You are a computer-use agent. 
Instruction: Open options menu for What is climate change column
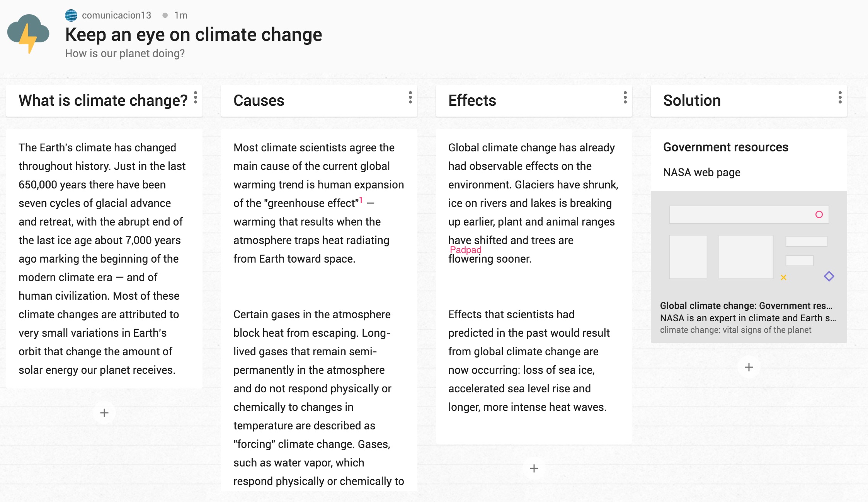[x=196, y=97]
